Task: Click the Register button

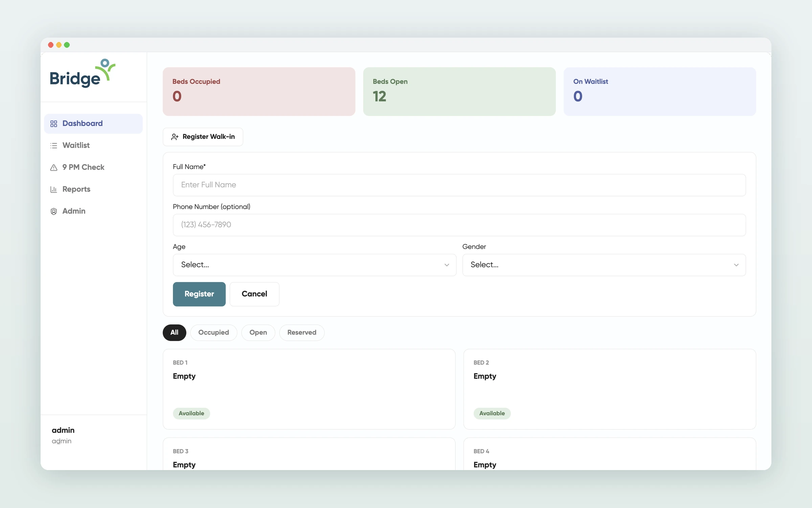Action: pyautogui.click(x=199, y=294)
